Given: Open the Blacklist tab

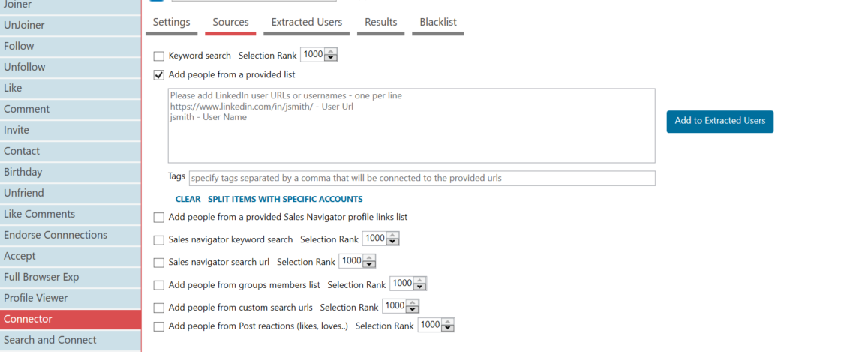Looking at the screenshot, I should tap(438, 22).
